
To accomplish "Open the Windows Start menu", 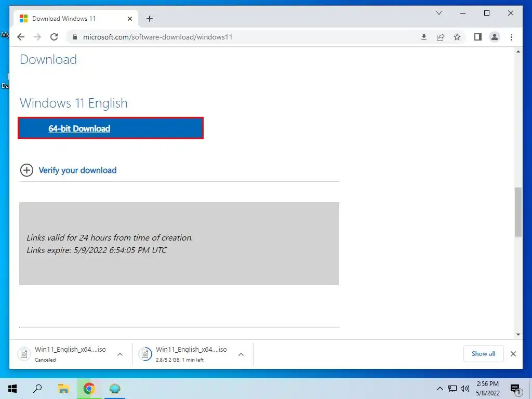I will tap(12, 389).
